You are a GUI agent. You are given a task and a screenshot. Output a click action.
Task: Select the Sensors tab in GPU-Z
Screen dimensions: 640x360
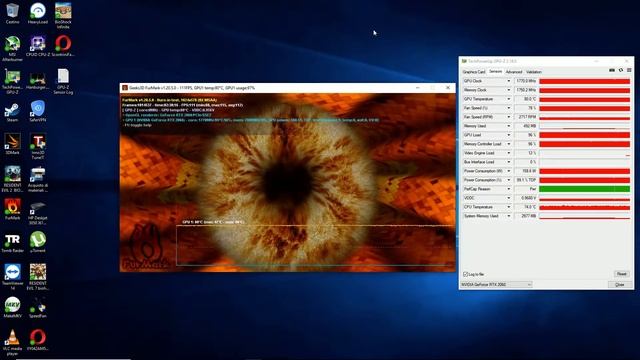click(496, 71)
